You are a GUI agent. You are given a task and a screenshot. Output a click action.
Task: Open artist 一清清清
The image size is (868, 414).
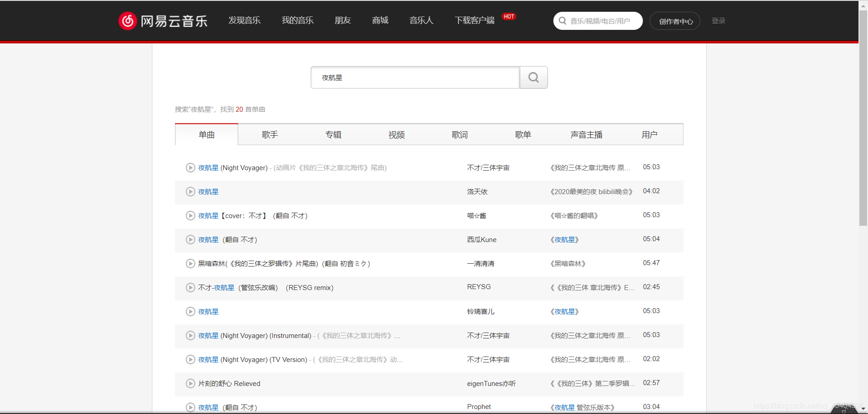[481, 264]
